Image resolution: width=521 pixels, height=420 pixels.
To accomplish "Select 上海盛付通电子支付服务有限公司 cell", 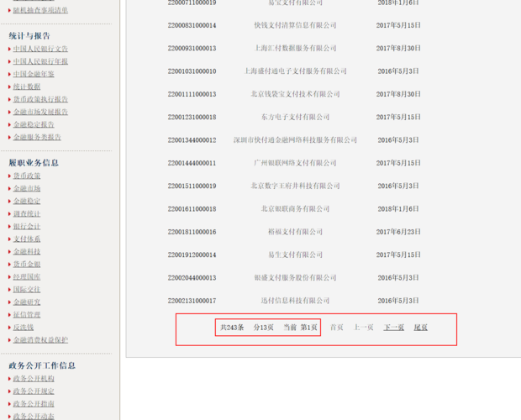I will click(x=295, y=71).
